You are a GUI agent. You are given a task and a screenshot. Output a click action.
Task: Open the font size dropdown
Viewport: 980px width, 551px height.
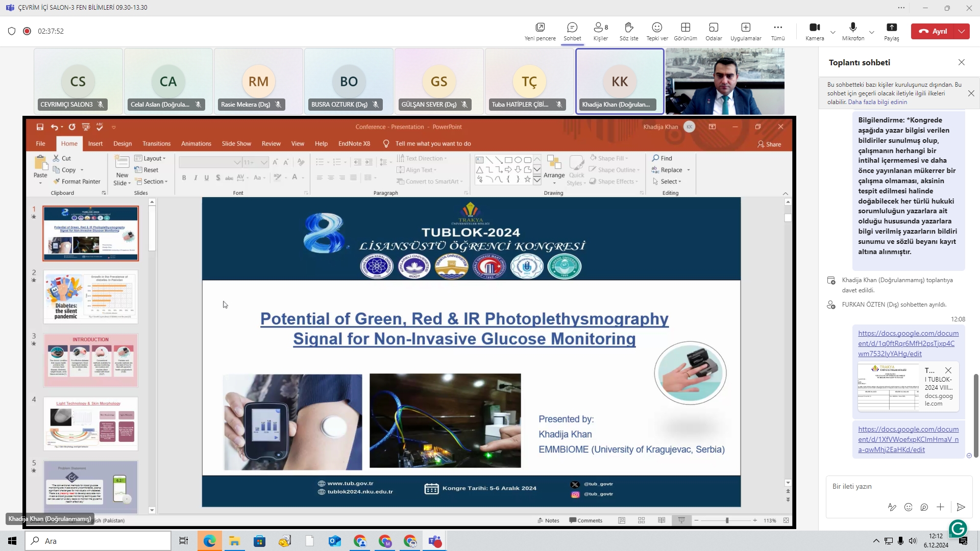[x=264, y=162]
